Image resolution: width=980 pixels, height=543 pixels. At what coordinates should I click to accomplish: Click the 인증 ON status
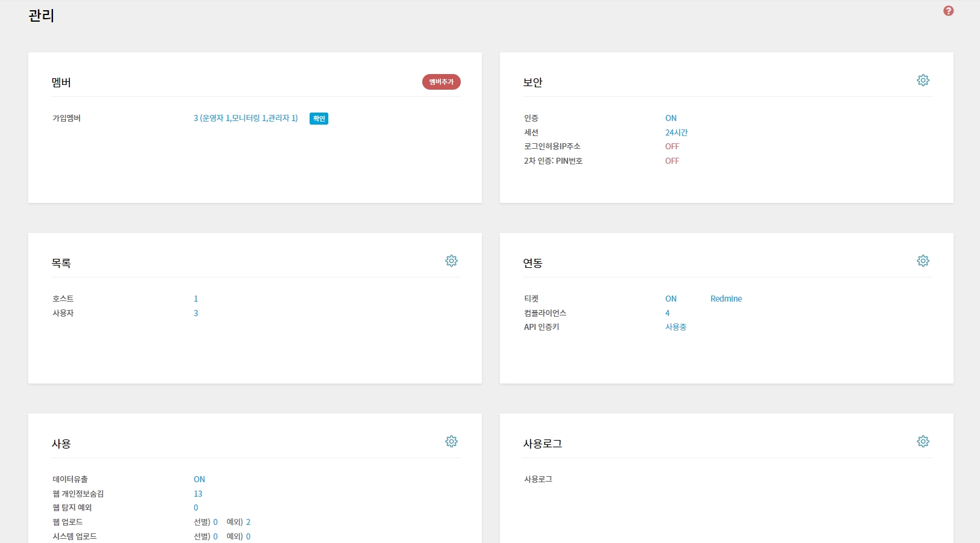(x=670, y=118)
